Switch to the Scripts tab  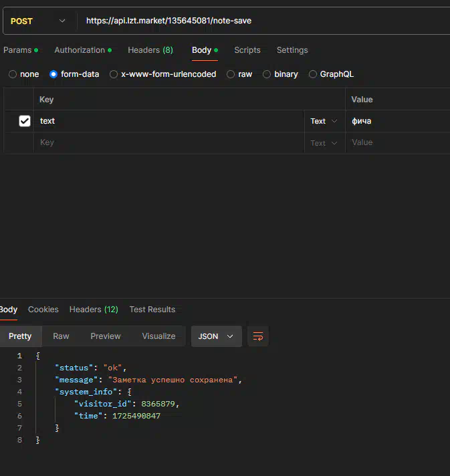[x=247, y=50]
